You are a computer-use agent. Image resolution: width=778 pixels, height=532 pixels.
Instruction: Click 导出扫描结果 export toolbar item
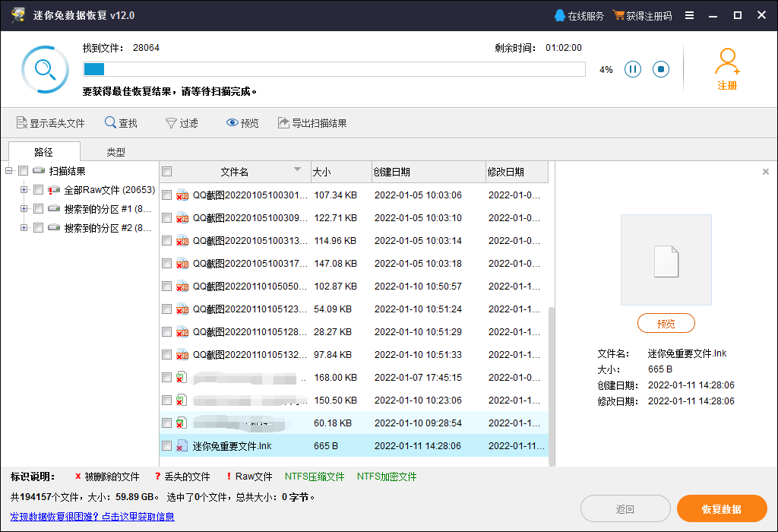click(x=312, y=122)
